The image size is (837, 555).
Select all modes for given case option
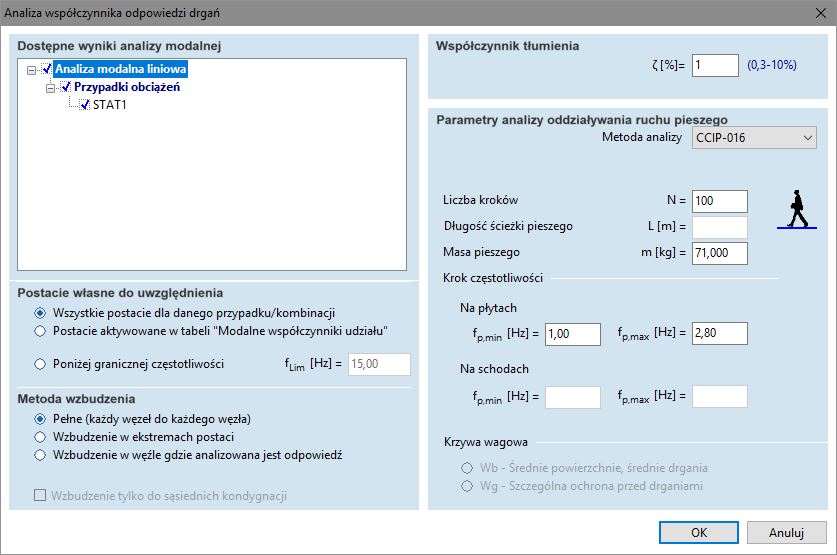pyautogui.click(x=40, y=313)
